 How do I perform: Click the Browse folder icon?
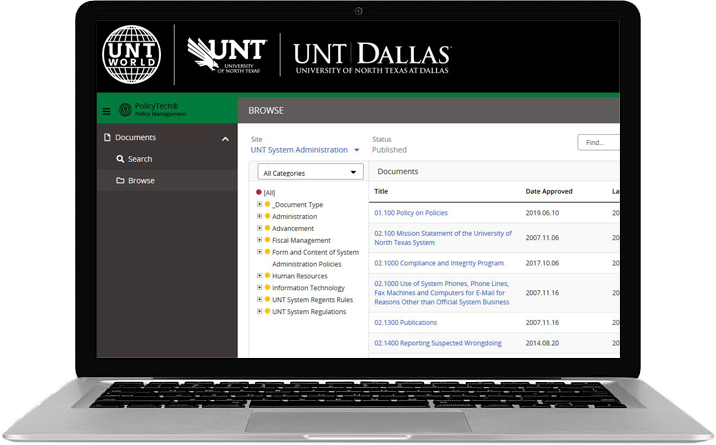(x=120, y=180)
